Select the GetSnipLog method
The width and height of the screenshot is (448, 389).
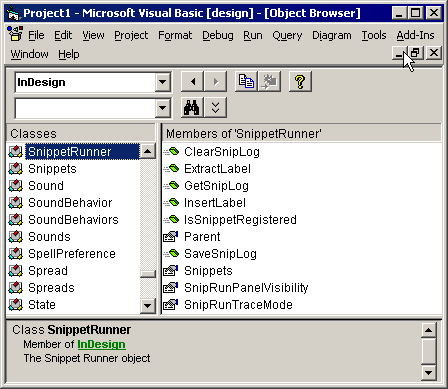(216, 186)
